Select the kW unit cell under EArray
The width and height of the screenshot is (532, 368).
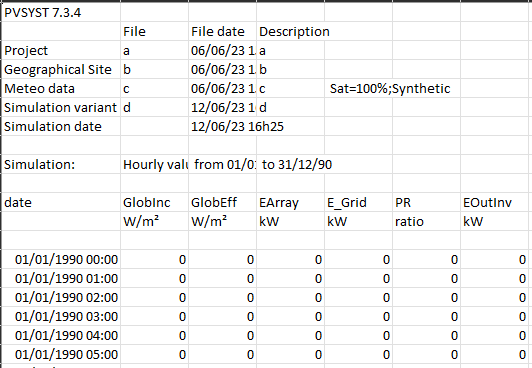[x=290, y=221]
